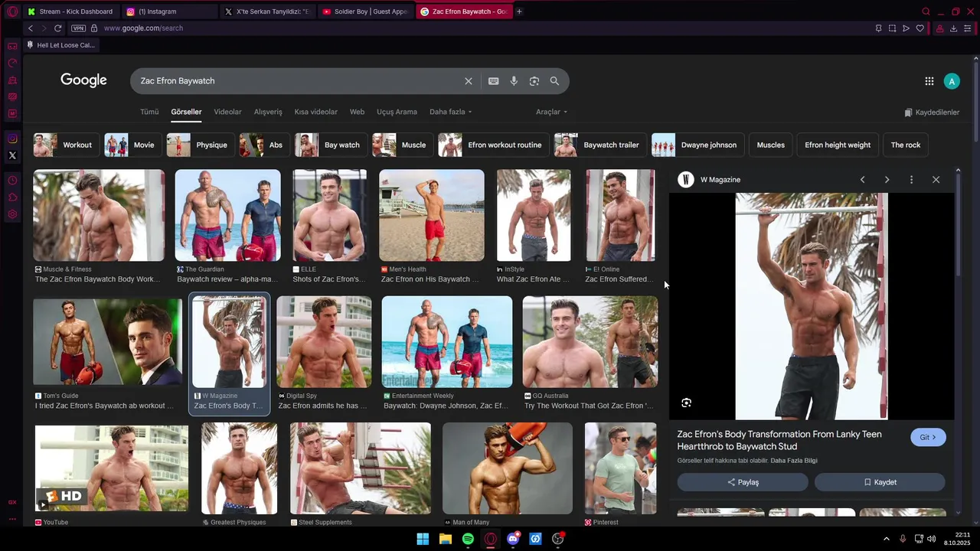Select the Videolar search tab
Screen dimensions: 980x551
pos(227,112)
